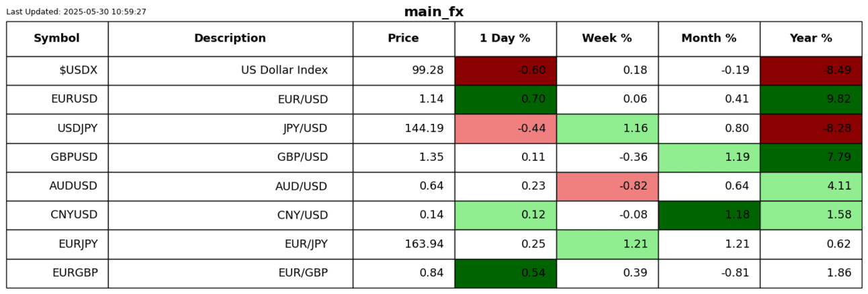Viewport: 868px width, 294px height.
Task: Select the dark green 9.82 year cell
Action: 811,100
